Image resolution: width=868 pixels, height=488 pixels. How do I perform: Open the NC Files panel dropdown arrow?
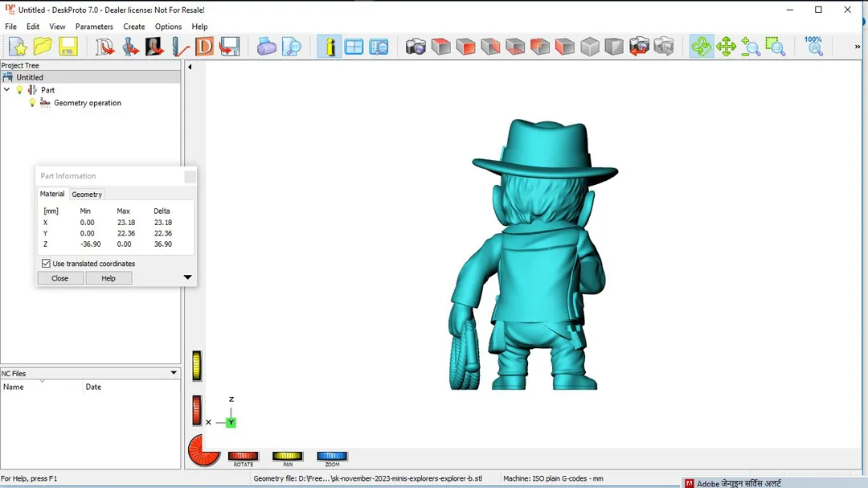(x=174, y=373)
